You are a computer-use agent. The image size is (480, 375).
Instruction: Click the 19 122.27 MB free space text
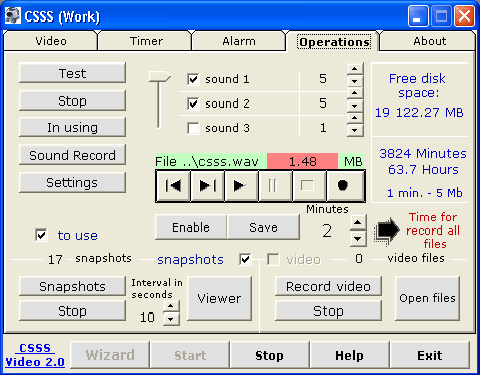tap(419, 112)
